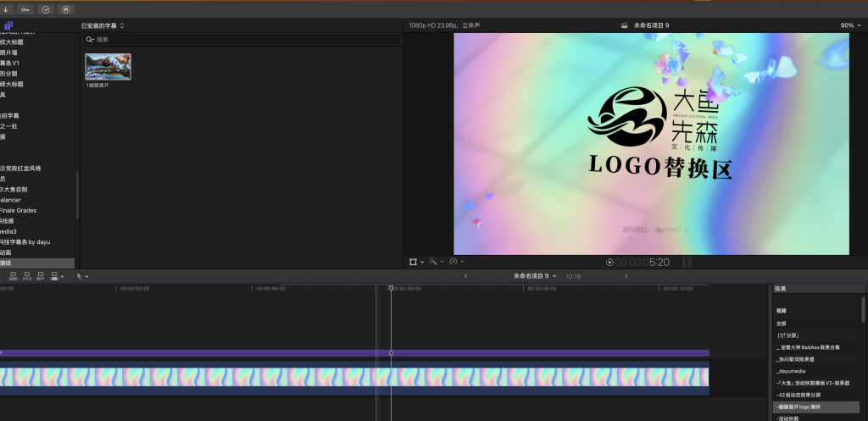Click the background tasks checkmark icon
The height and width of the screenshot is (421, 868).
coord(46,9)
